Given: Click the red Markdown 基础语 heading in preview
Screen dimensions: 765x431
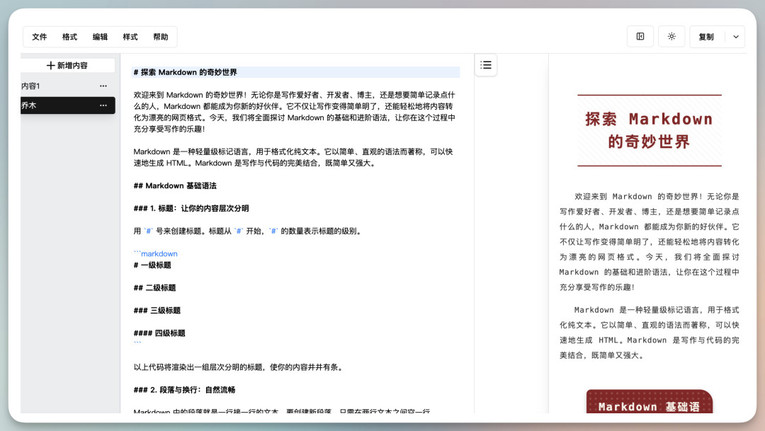Looking at the screenshot, I should (x=649, y=406).
